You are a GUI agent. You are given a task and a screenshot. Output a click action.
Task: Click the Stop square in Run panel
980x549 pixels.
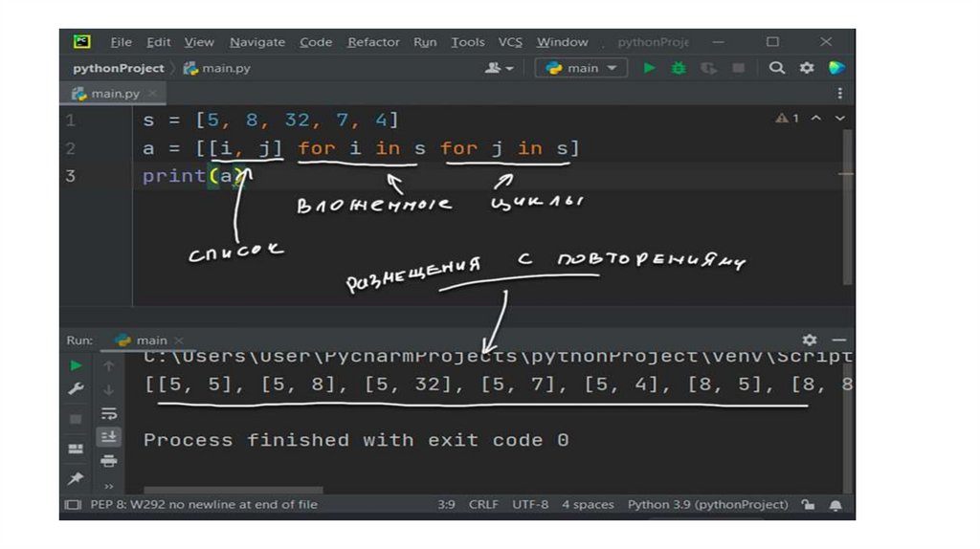(x=76, y=419)
